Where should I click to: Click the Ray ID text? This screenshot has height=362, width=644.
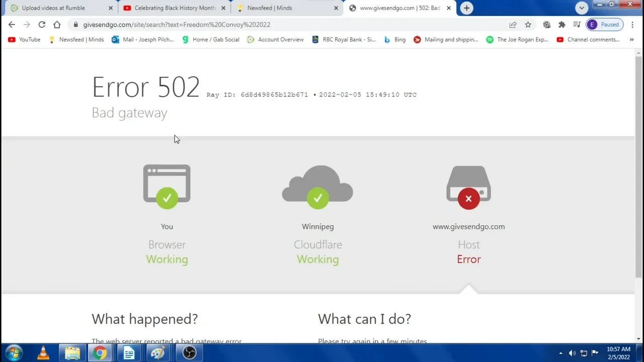pos(257,95)
